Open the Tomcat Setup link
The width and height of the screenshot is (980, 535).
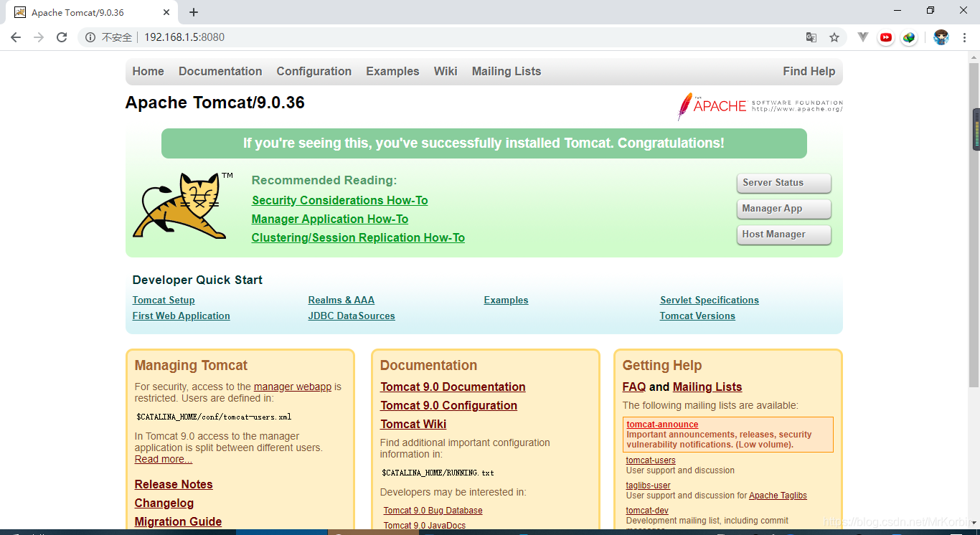(x=164, y=300)
